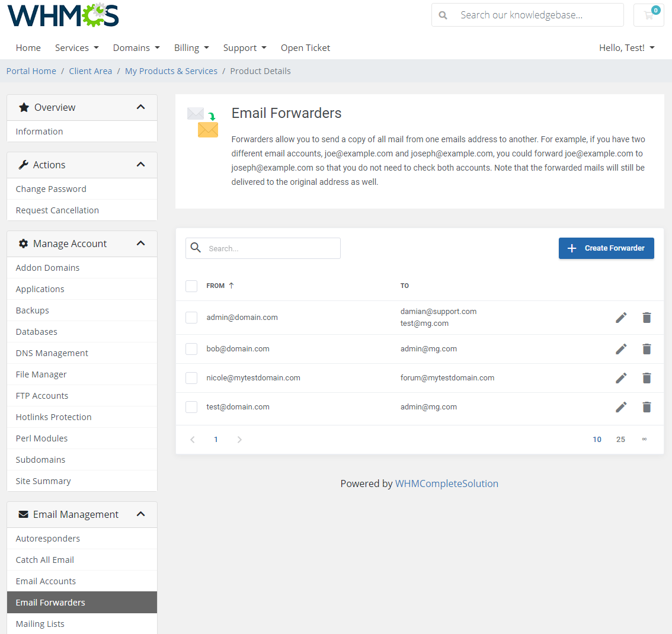Delete the bob@domain.com forwarder via trash icon
Viewport: 672px width, 634px height.
pyautogui.click(x=647, y=348)
